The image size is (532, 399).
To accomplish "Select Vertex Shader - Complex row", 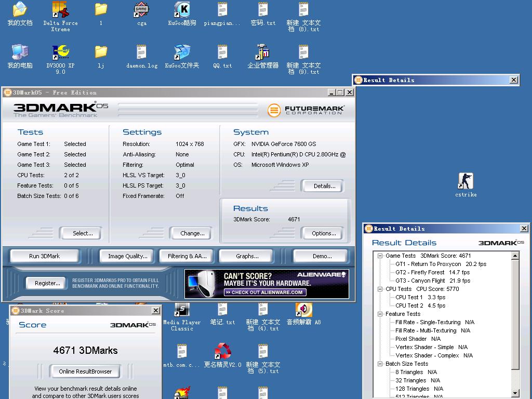I will (434, 355).
